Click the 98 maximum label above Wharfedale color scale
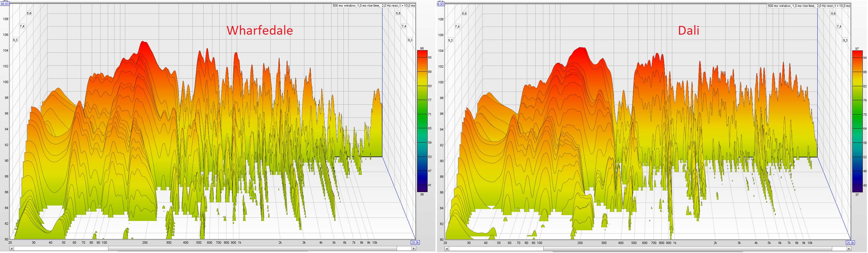The image size is (868, 253). tap(422, 48)
